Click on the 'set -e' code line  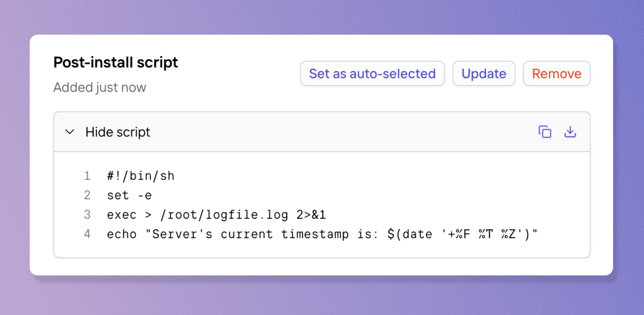[129, 195]
